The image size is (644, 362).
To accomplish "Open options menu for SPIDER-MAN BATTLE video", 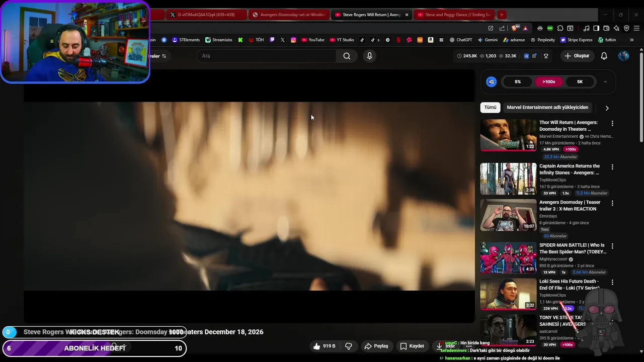I will coord(612,246).
